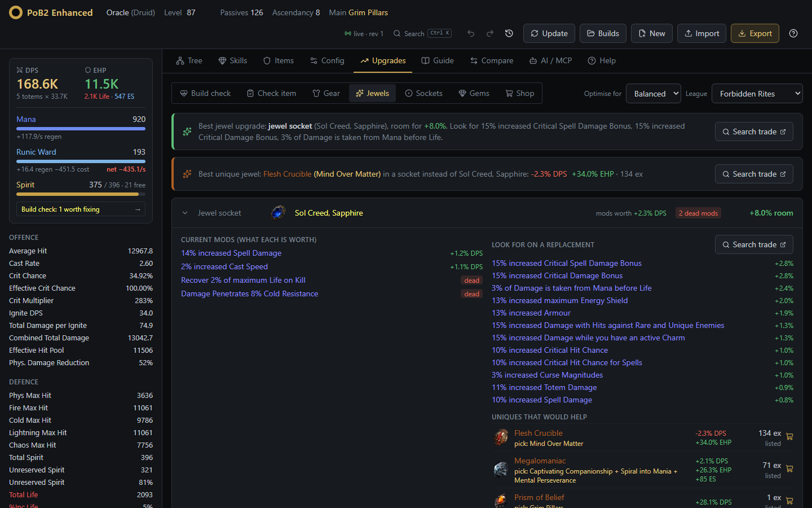The height and width of the screenshot is (508, 812).
Task: Open the AI / MCP tab
Action: point(550,60)
